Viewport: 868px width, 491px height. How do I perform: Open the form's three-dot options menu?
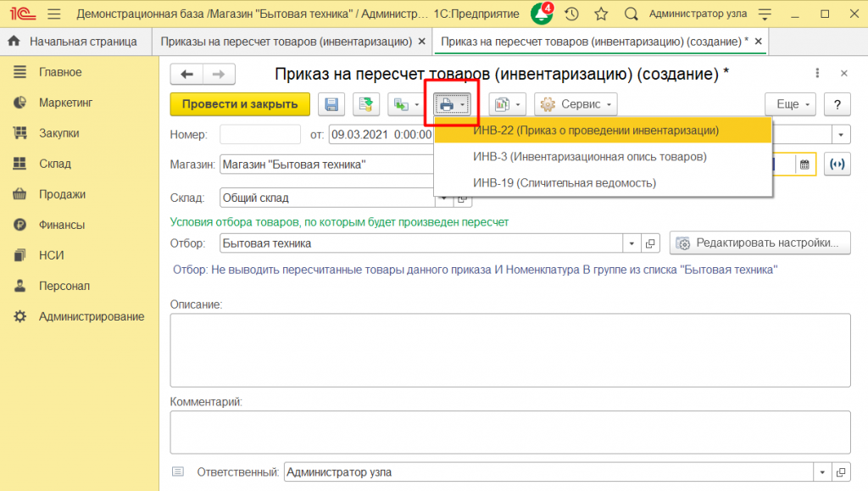817,73
